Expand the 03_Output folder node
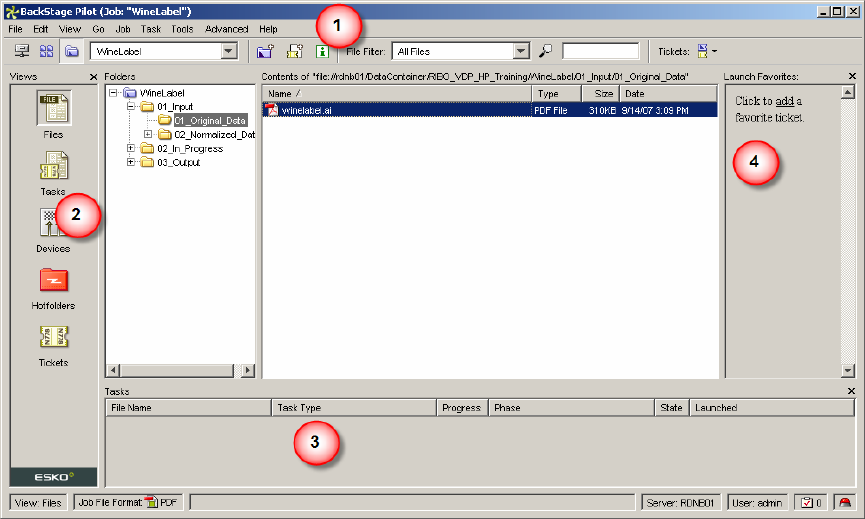 click(131, 162)
